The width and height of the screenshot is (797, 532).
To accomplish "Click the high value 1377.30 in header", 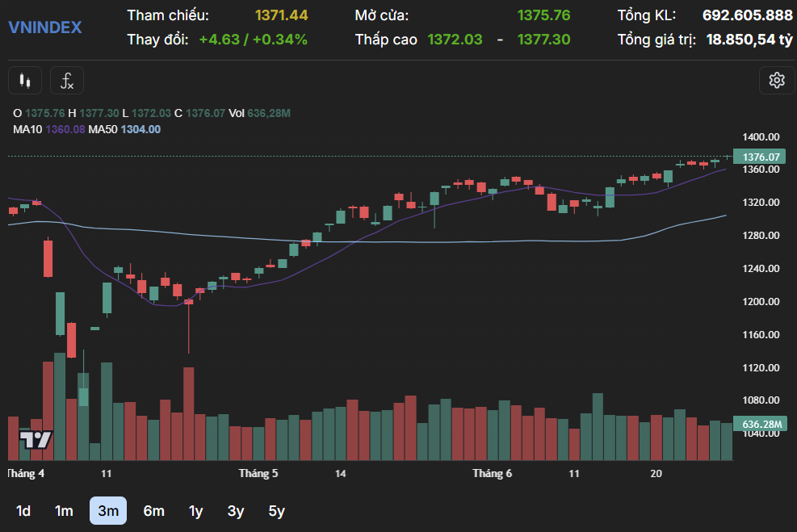I will pos(544,40).
